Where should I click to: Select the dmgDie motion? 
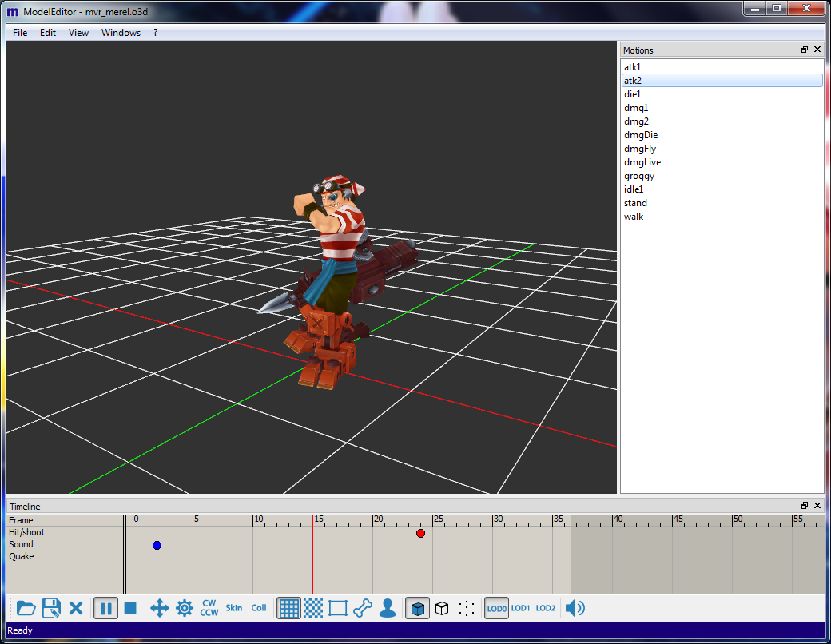722,134
